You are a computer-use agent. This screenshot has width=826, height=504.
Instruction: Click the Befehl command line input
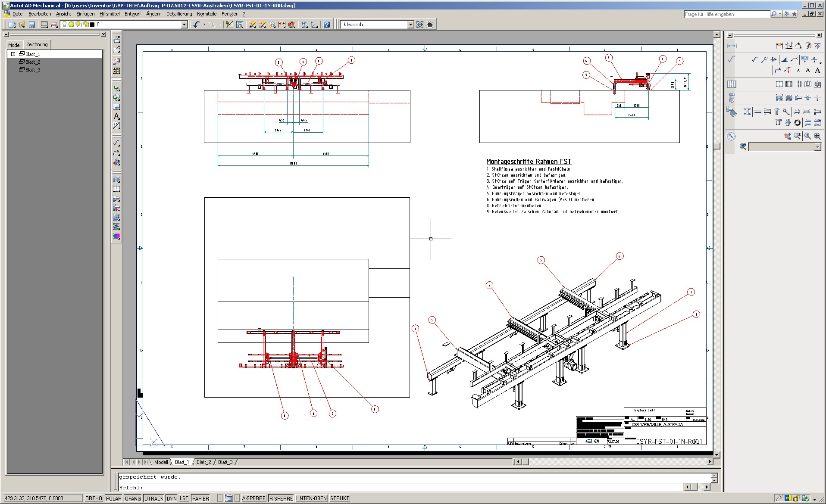tap(401, 488)
